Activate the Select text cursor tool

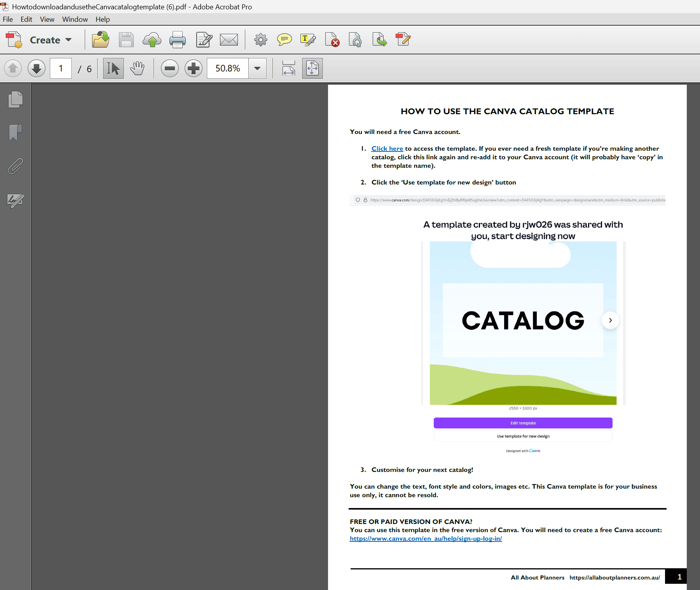coord(113,68)
